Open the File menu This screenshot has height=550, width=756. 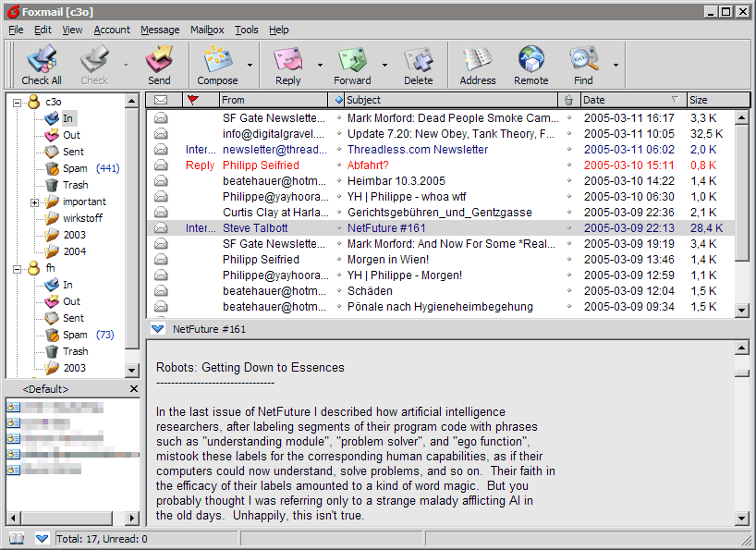[16, 30]
